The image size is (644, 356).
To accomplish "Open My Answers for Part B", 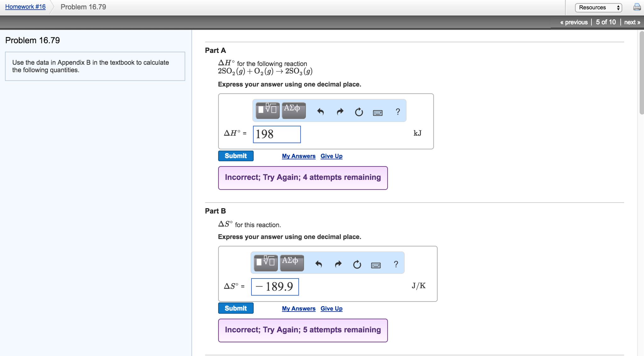I will pos(299,308).
